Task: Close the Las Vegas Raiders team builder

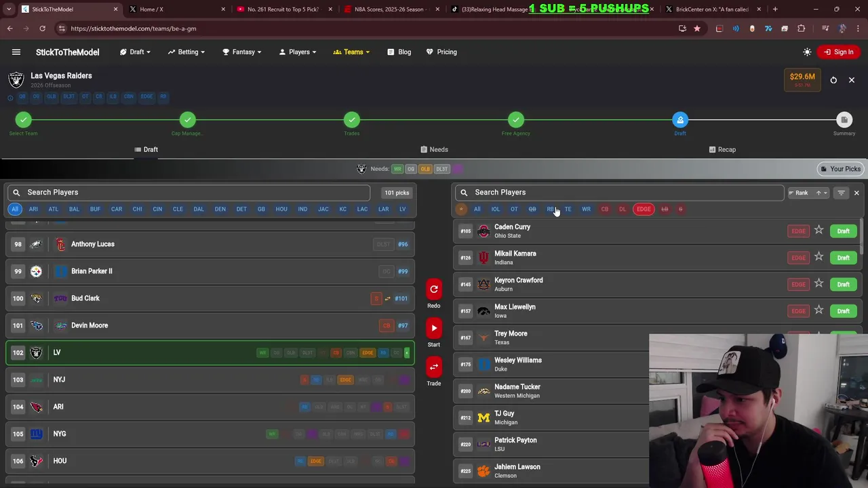Action: (852, 80)
